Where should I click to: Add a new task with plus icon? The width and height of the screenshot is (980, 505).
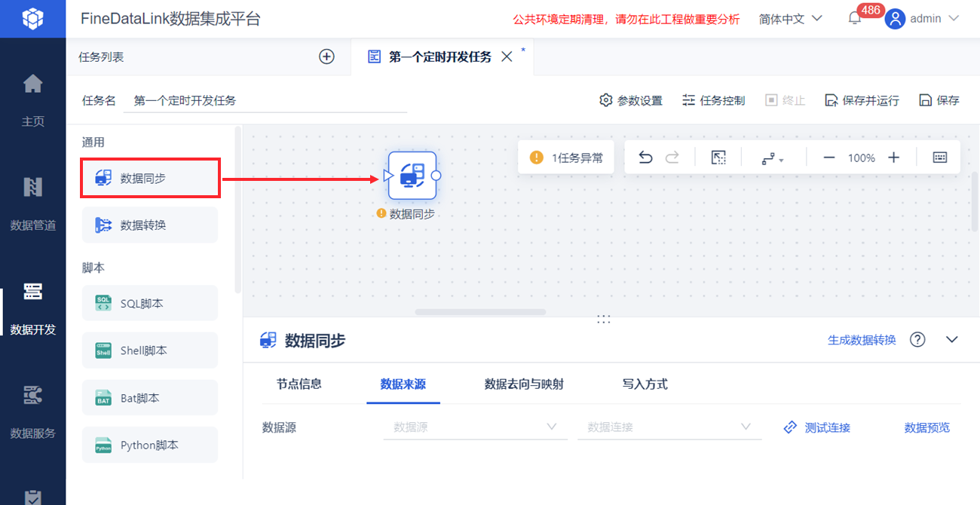tap(326, 57)
